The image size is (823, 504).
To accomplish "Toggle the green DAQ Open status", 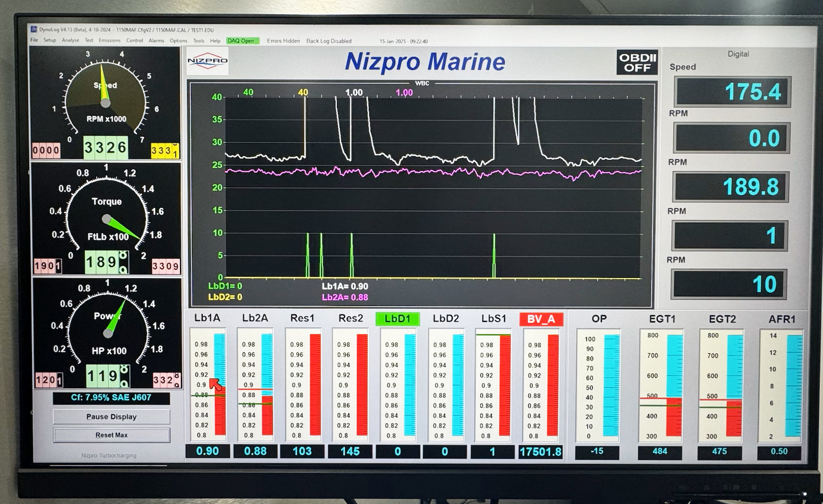I will [242, 41].
